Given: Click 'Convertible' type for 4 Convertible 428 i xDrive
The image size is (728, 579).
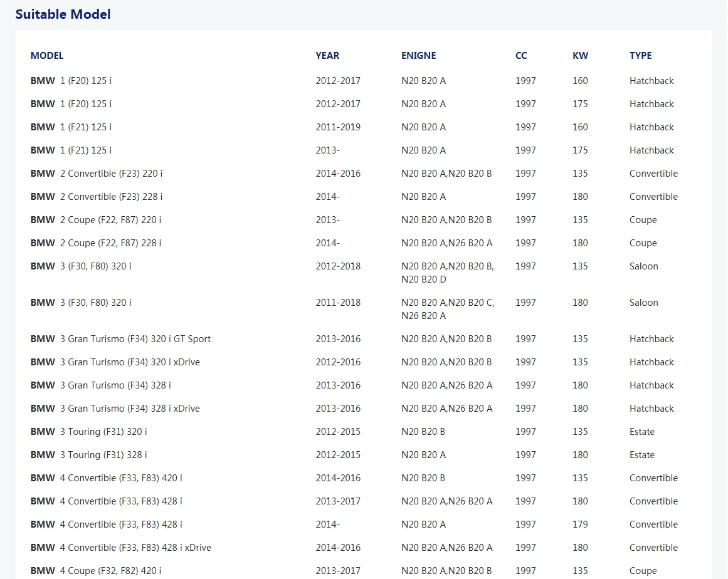Looking at the screenshot, I should point(653,548).
